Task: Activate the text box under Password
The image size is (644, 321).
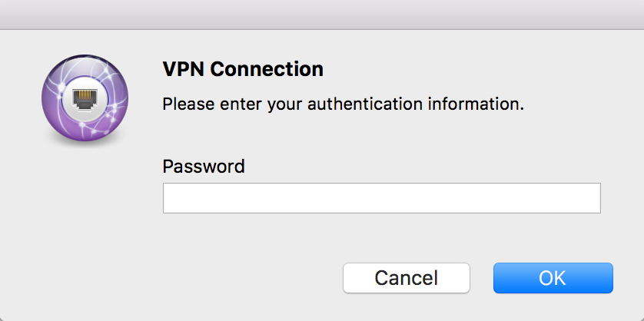Action: (381, 198)
